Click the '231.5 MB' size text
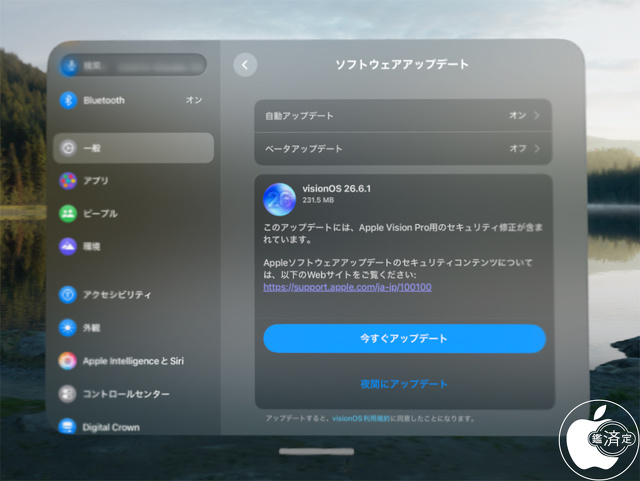This screenshot has height=481, width=640. point(318,200)
